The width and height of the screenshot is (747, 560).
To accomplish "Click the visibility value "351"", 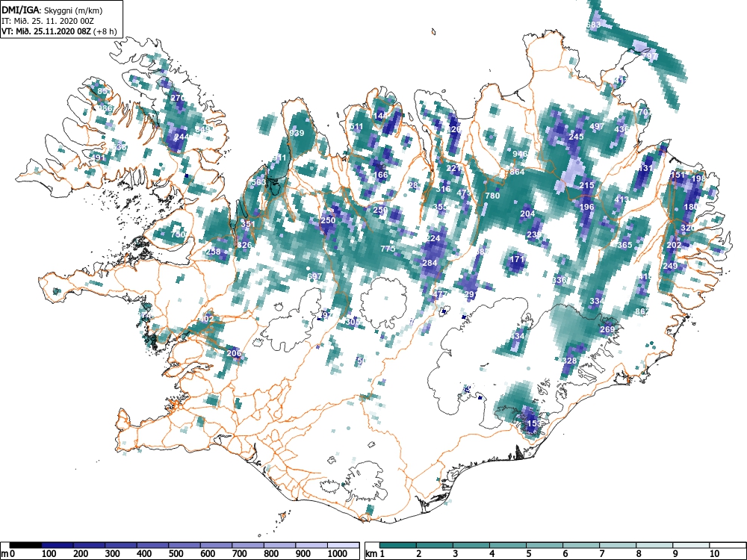I will [x=248, y=224].
